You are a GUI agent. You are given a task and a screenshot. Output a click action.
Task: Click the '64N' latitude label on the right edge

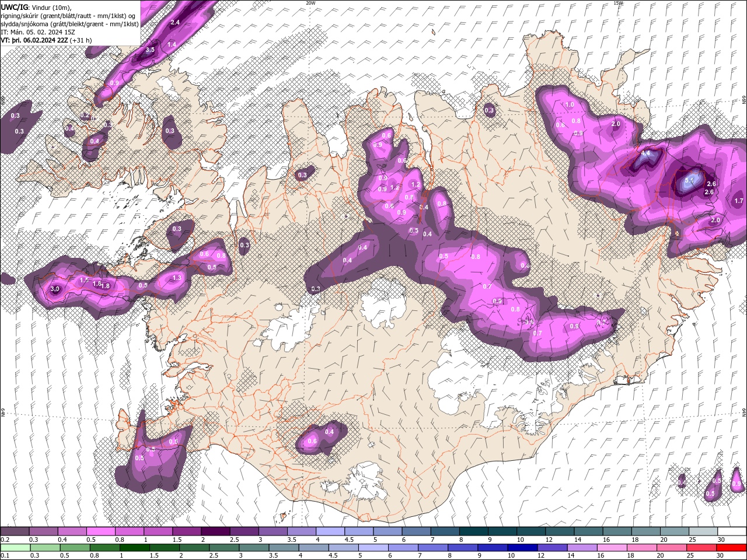coord(744,412)
